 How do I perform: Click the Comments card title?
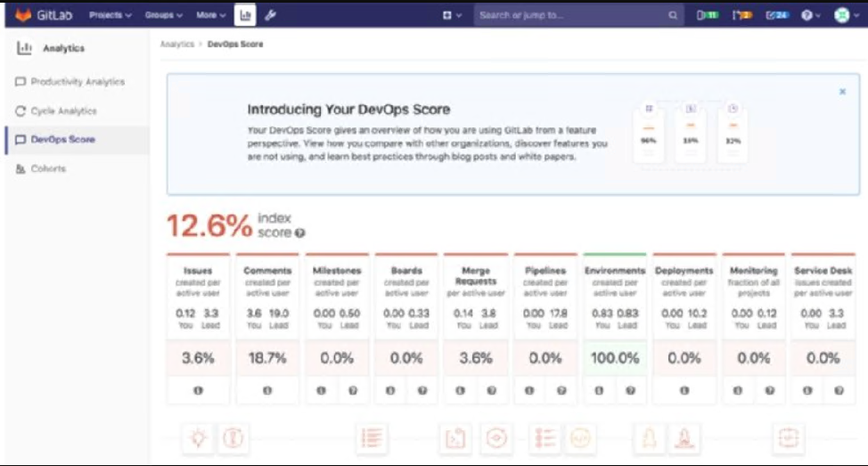pos(267,271)
